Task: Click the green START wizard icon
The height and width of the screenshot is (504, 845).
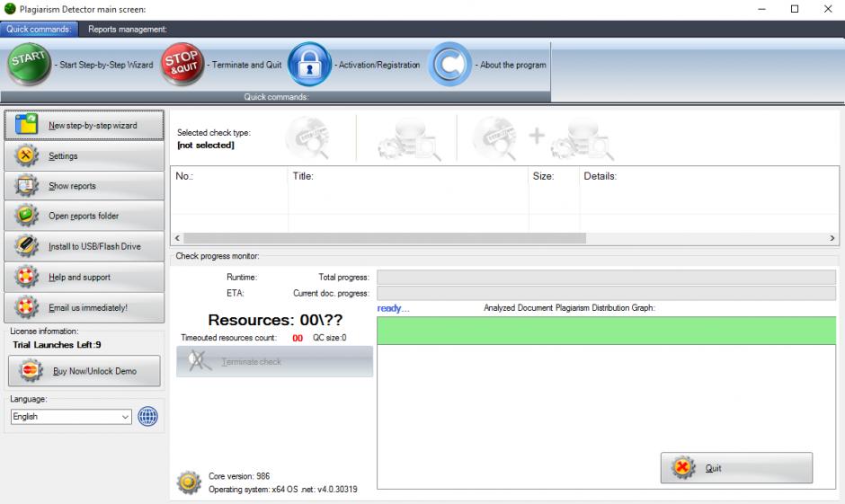Action: (29, 65)
